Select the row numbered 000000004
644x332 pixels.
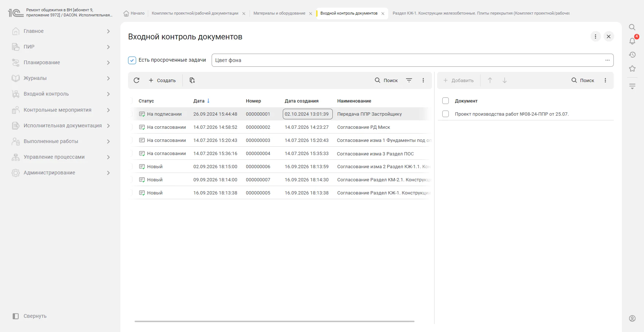280,154
